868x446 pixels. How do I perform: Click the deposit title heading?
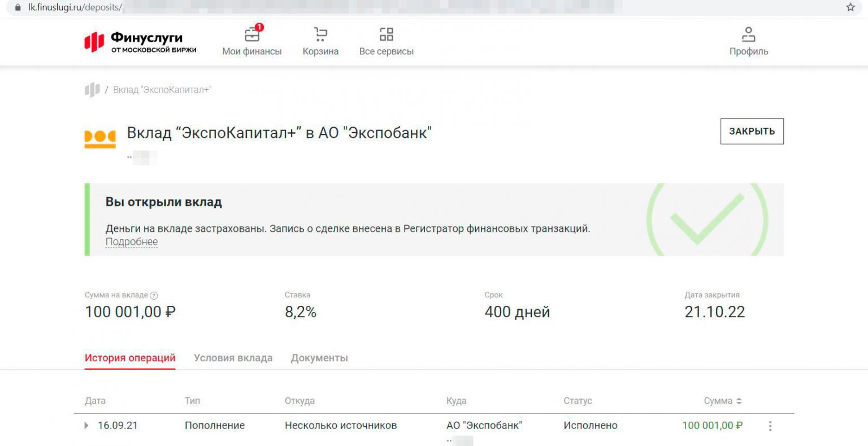(x=279, y=133)
